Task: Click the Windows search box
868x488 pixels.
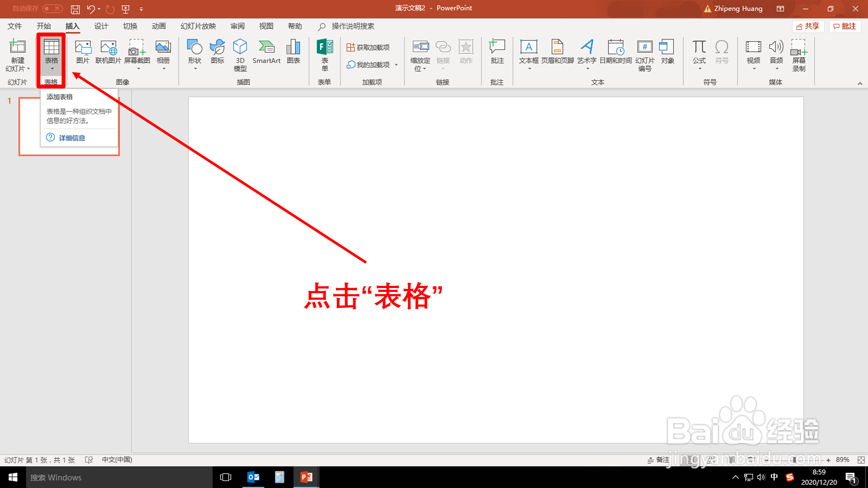Action: [x=119, y=478]
